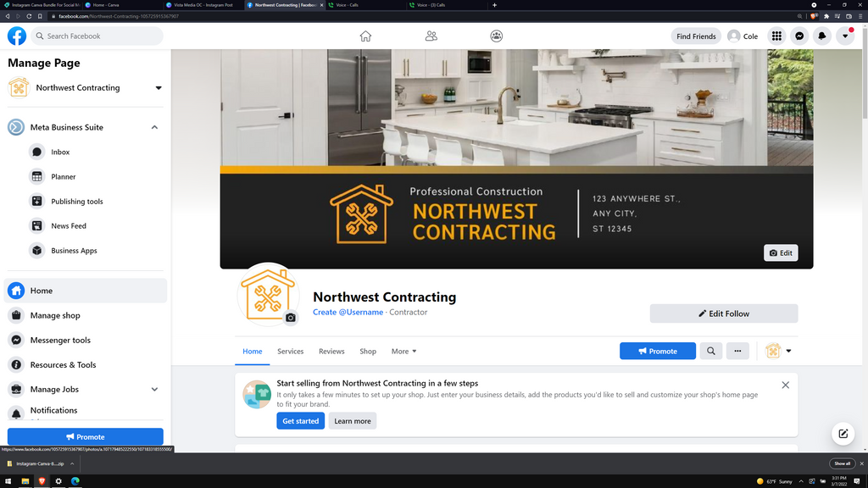Collapse the Meta Business Suite section
Viewport: 868px width, 488px height.
(154, 127)
